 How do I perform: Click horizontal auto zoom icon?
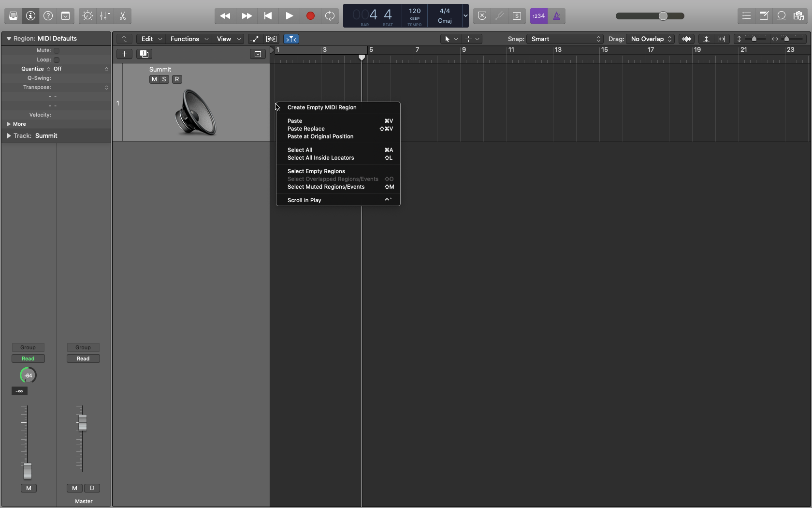pyautogui.click(x=722, y=39)
